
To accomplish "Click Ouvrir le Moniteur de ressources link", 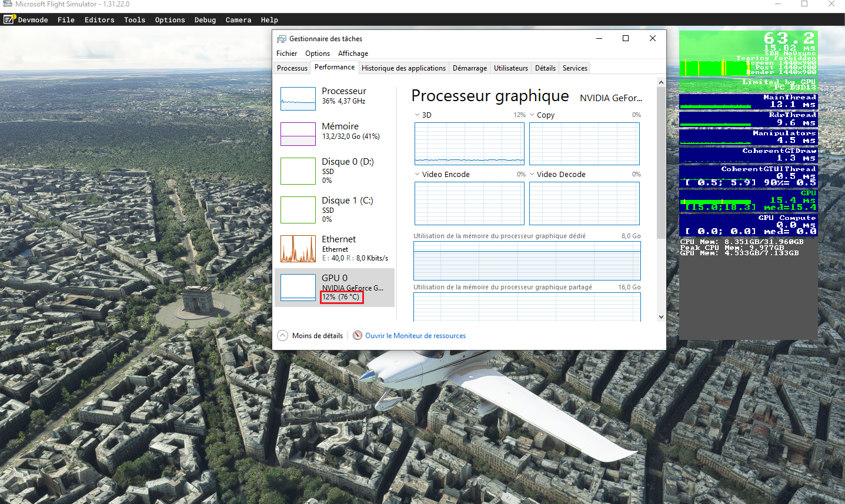I will pyautogui.click(x=415, y=336).
